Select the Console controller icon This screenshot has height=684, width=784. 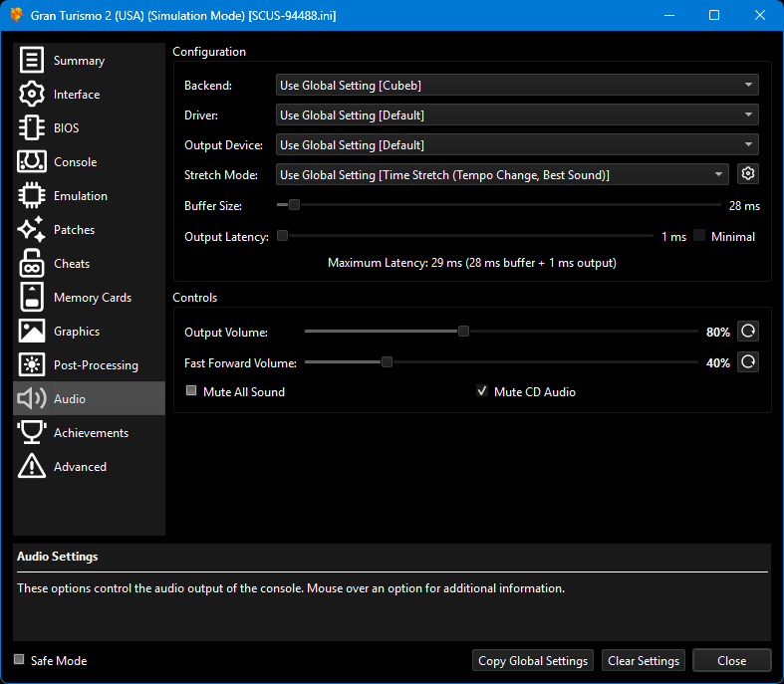click(x=32, y=162)
